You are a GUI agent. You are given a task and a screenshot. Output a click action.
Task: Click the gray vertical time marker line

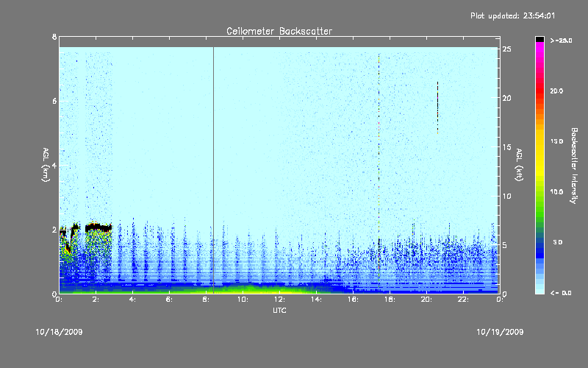(213, 170)
